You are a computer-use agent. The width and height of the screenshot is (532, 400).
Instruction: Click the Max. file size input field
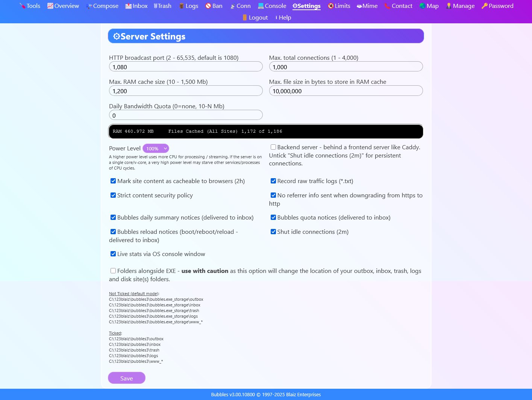[346, 91]
